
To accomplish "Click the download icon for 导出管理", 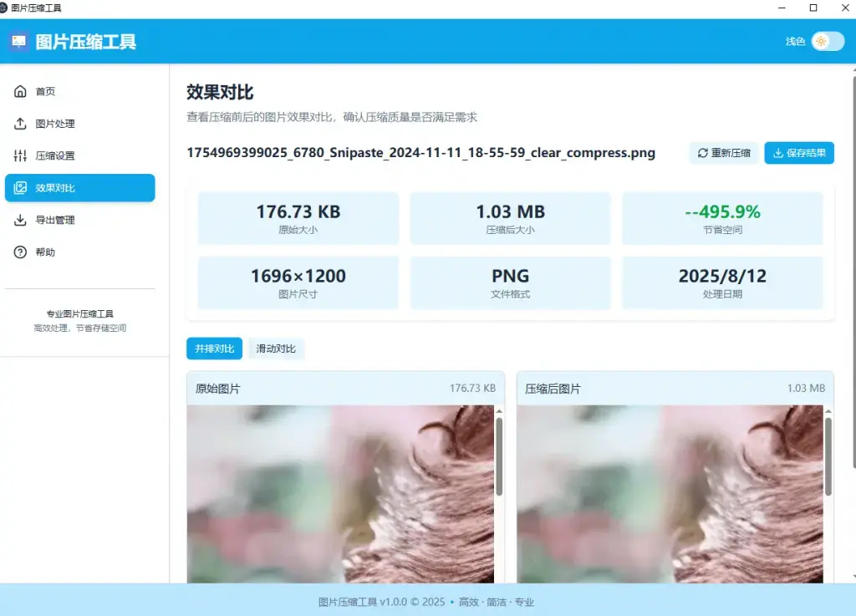I will [x=21, y=221].
